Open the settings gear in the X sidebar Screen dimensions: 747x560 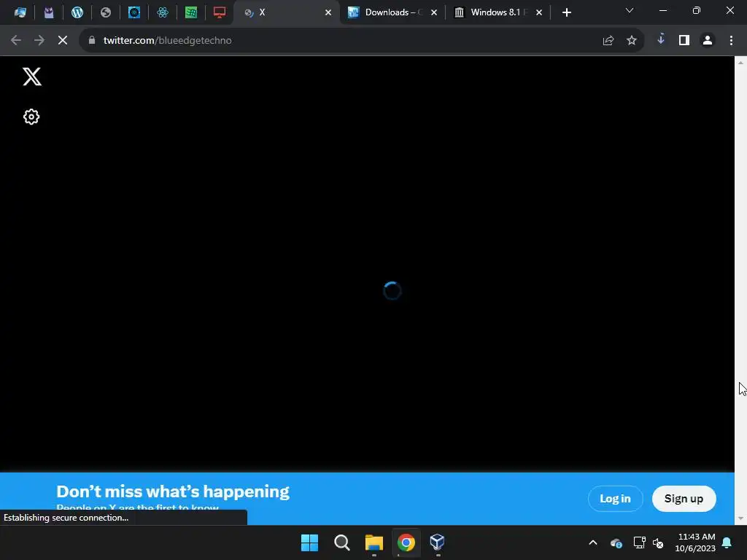31,117
